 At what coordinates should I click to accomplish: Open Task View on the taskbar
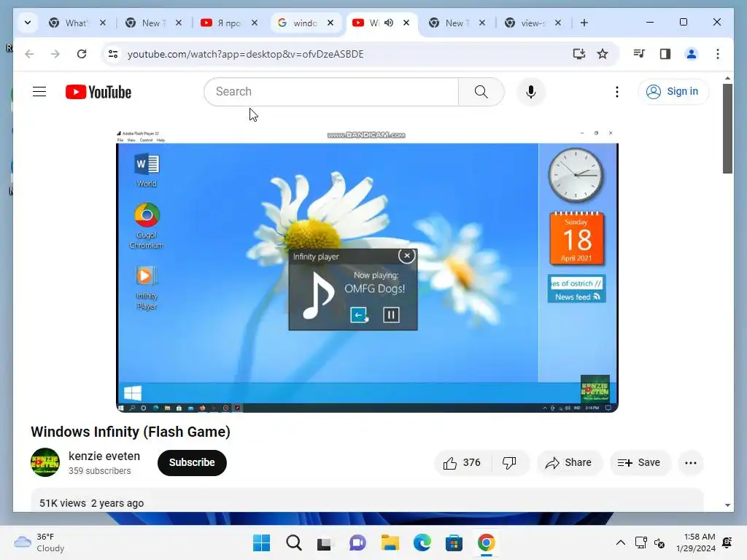tap(325, 542)
